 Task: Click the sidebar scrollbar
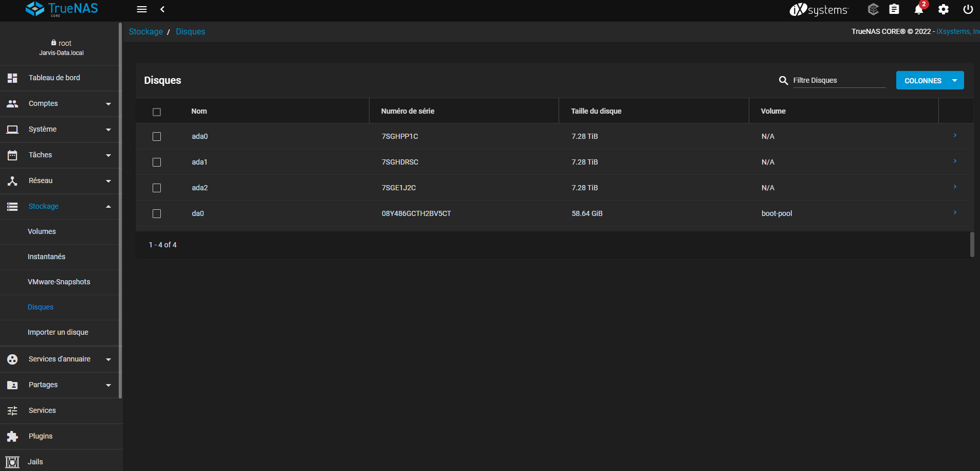click(x=120, y=211)
